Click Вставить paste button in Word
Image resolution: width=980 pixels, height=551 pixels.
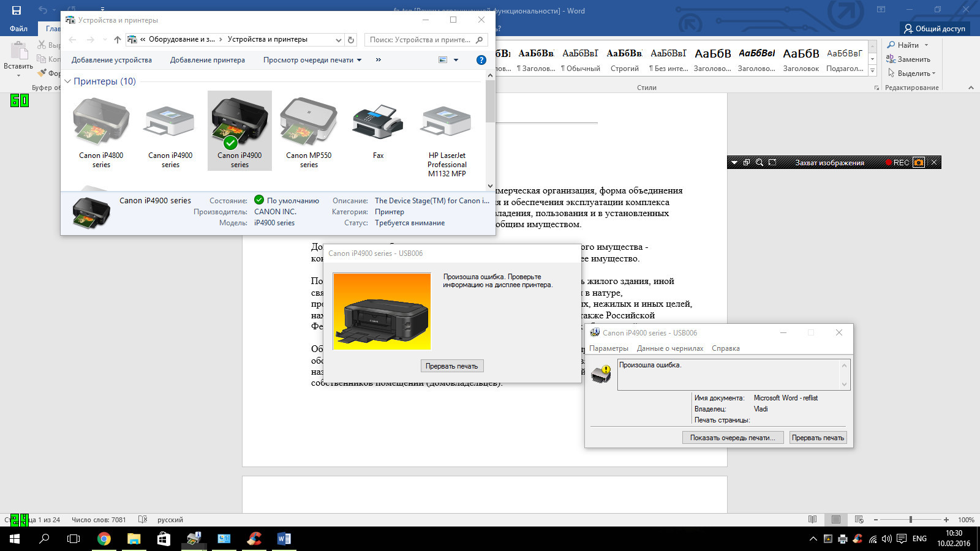click(18, 58)
